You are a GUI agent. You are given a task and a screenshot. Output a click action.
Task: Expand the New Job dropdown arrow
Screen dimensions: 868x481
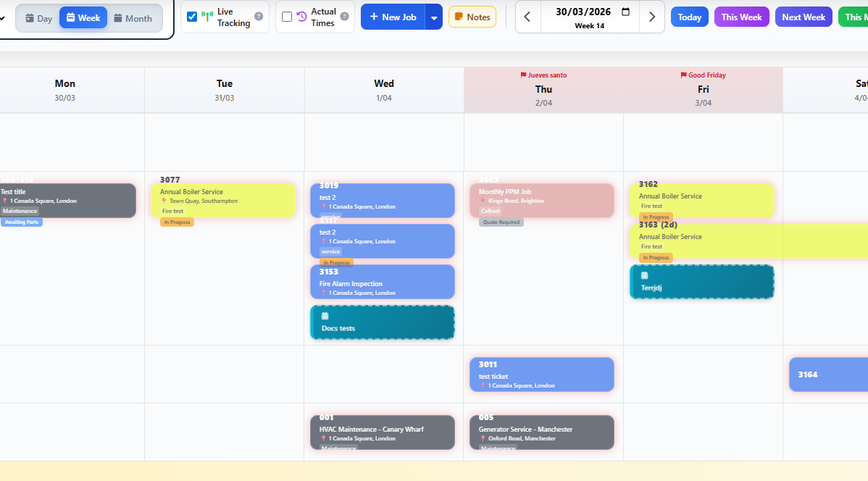coord(434,17)
